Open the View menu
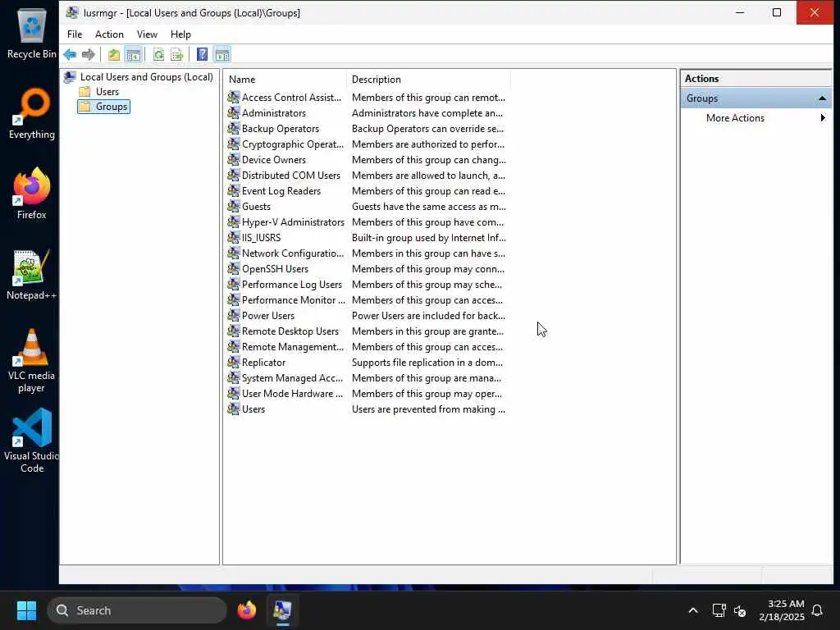 147,34
